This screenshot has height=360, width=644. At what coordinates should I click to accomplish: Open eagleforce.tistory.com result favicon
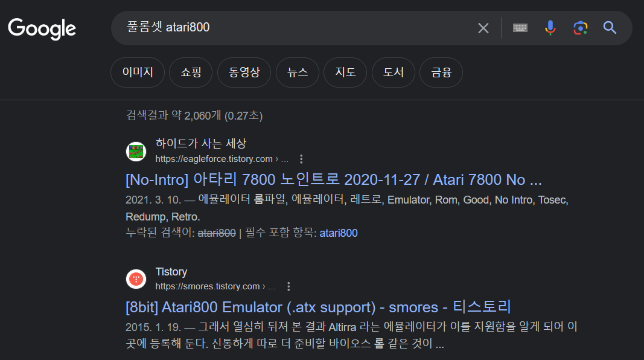coord(136,151)
